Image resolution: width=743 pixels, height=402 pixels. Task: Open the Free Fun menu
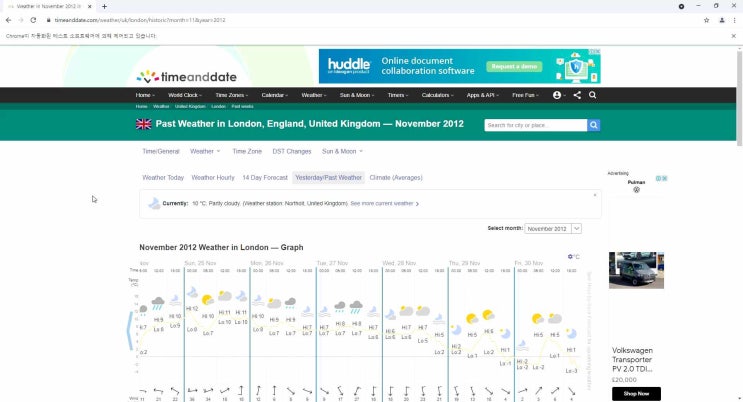click(526, 95)
